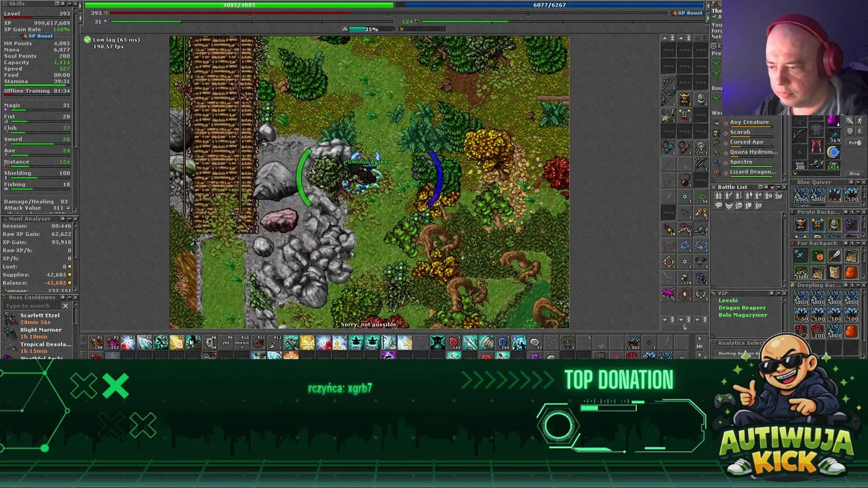
Task: Click the blue mana bar at top
Action: pyautogui.click(x=551, y=5)
